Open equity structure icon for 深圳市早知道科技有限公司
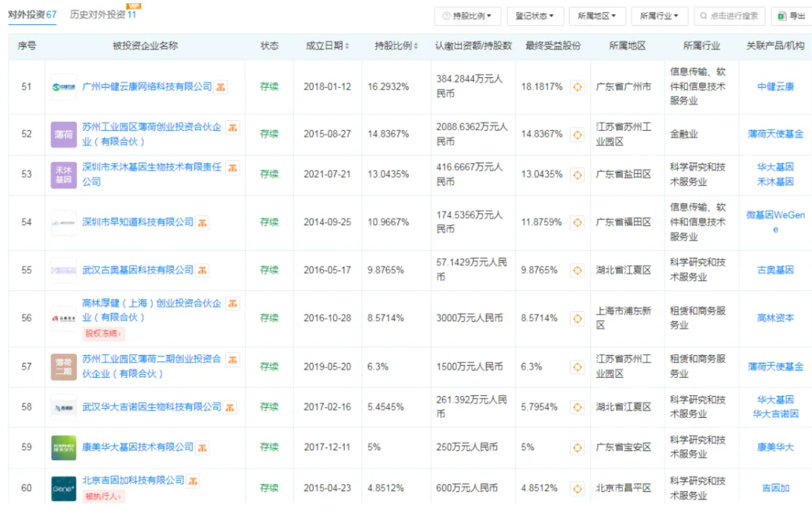The width and height of the screenshot is (812, 517). point(203,222)
